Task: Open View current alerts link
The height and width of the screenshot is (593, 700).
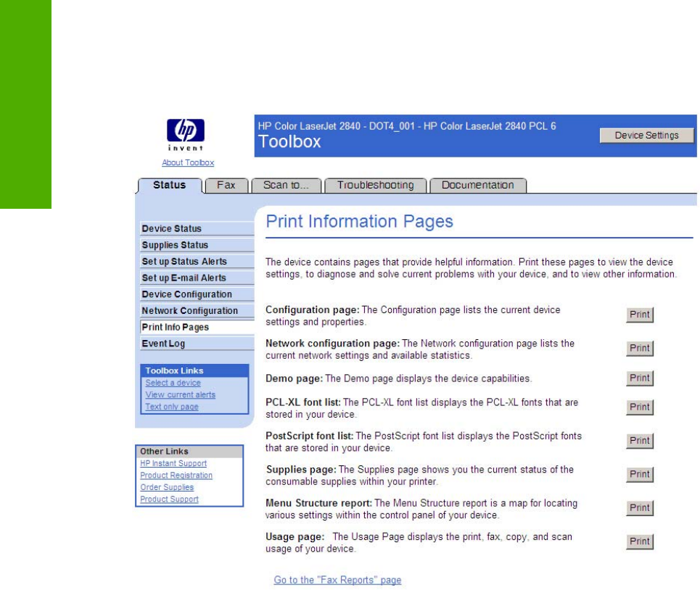Action: tap(181, 395)
